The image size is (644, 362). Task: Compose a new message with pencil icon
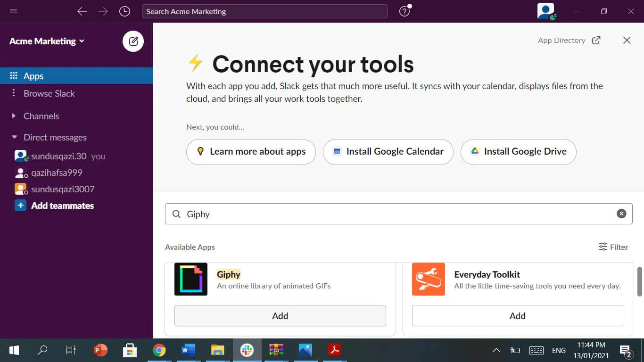(133, 41)
